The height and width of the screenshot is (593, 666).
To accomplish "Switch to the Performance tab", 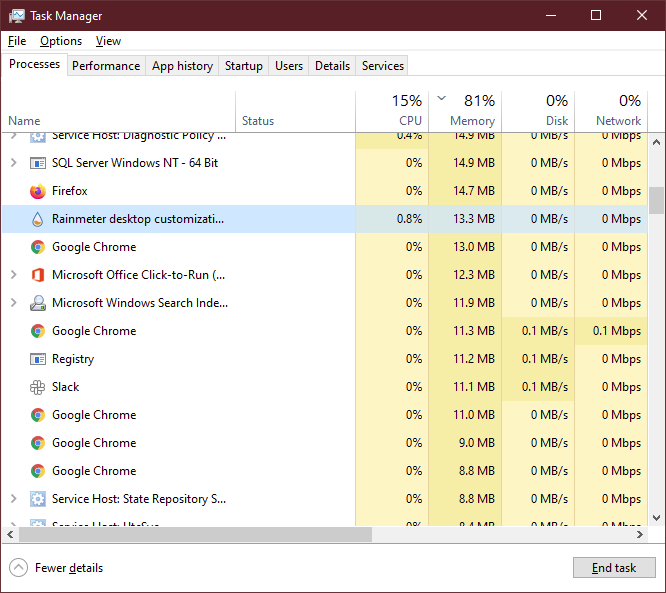I will point(106,66).
